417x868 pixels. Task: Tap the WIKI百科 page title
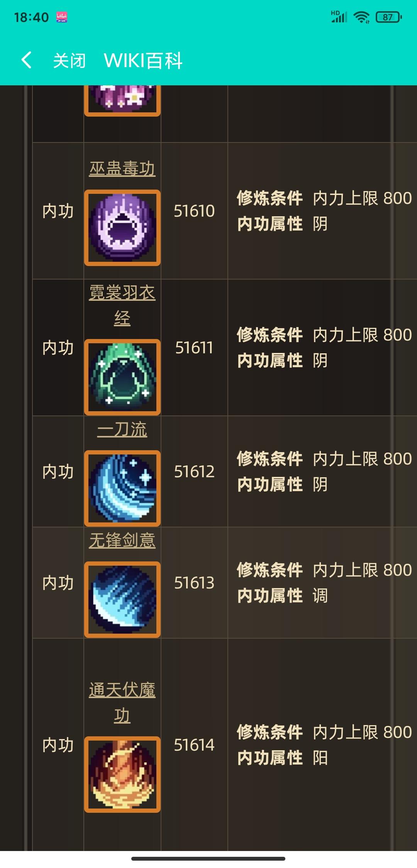click(143, 61)
